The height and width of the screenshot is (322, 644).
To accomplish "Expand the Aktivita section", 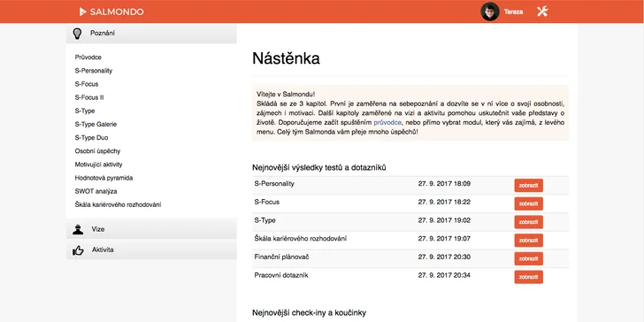I will [151, 249].
